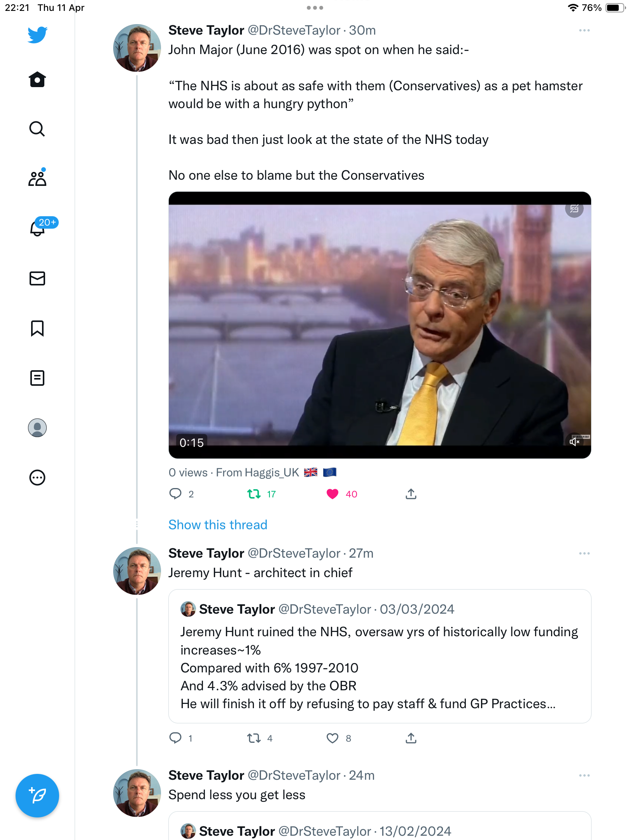This screenshot has width=630, height=840.
Task: Open options menu for the 30m tweet
Action: coord(584,30)
